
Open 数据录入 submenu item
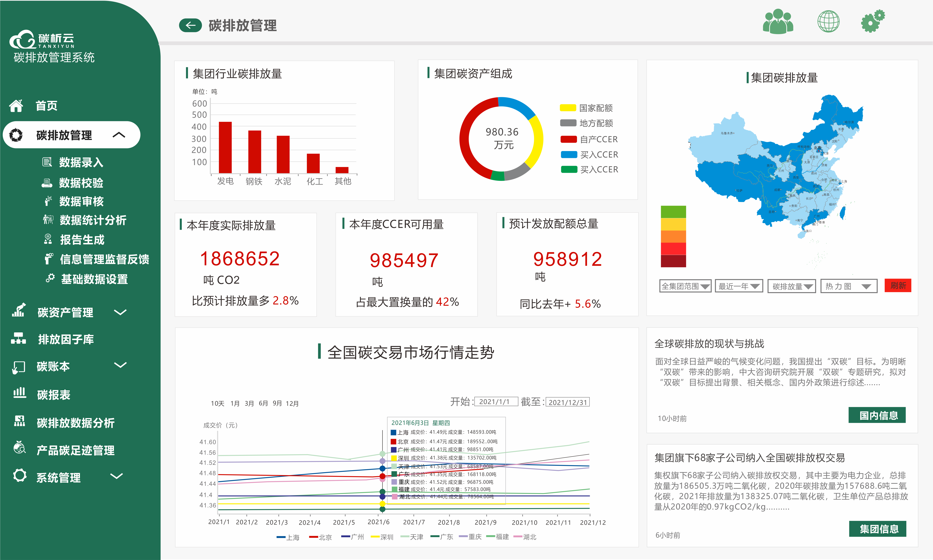point(81,162)
